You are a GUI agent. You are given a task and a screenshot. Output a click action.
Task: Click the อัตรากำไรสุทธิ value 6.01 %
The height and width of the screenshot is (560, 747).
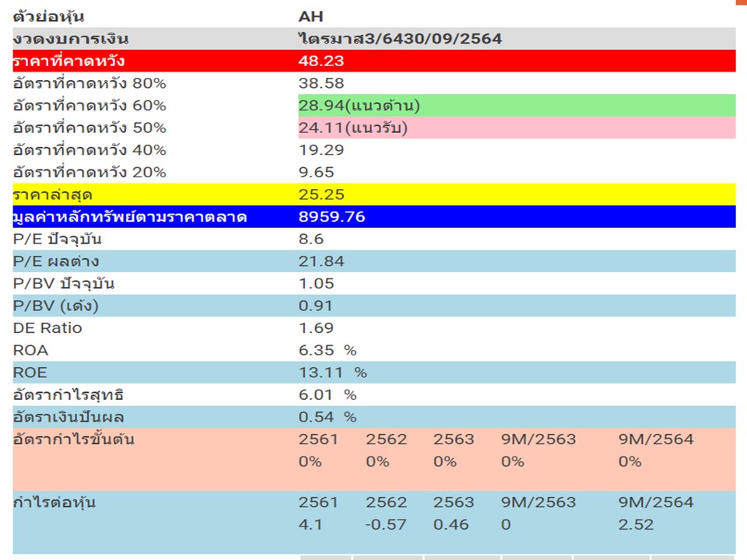[327, 395]
